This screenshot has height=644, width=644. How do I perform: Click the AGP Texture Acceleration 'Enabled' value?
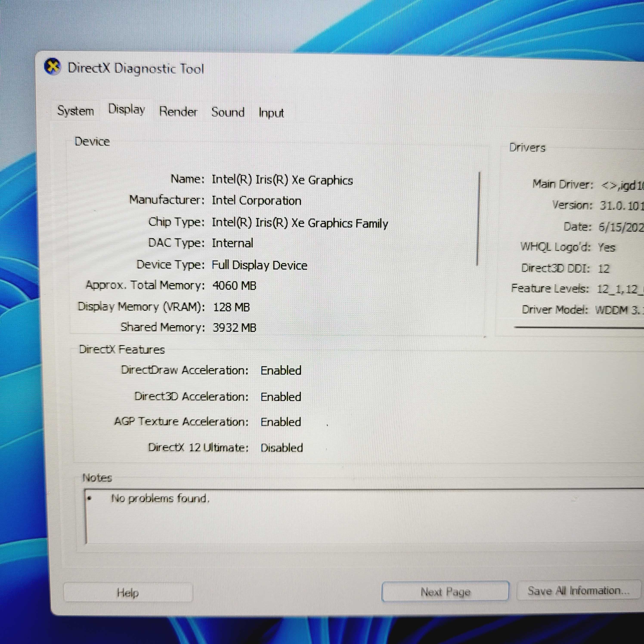281,422
